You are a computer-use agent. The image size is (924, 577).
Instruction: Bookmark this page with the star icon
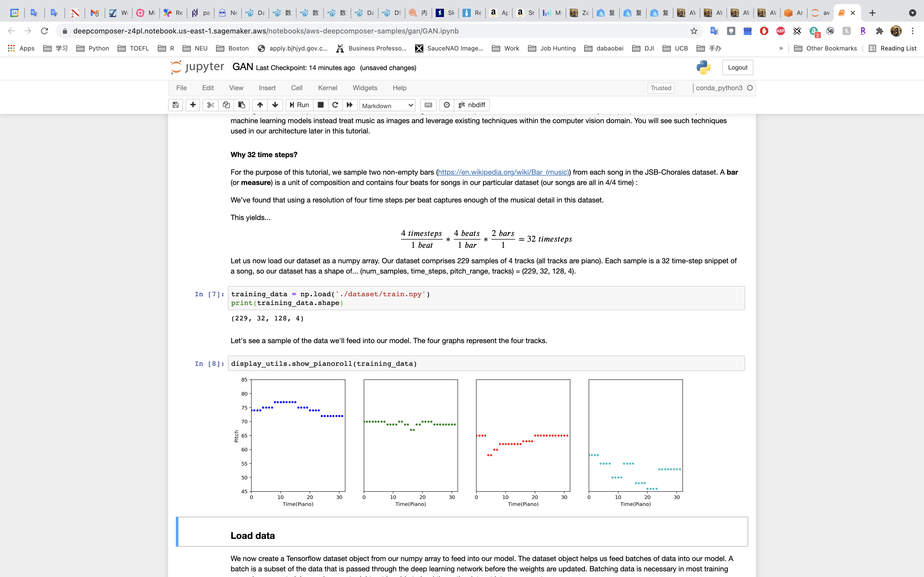[694, 31]
